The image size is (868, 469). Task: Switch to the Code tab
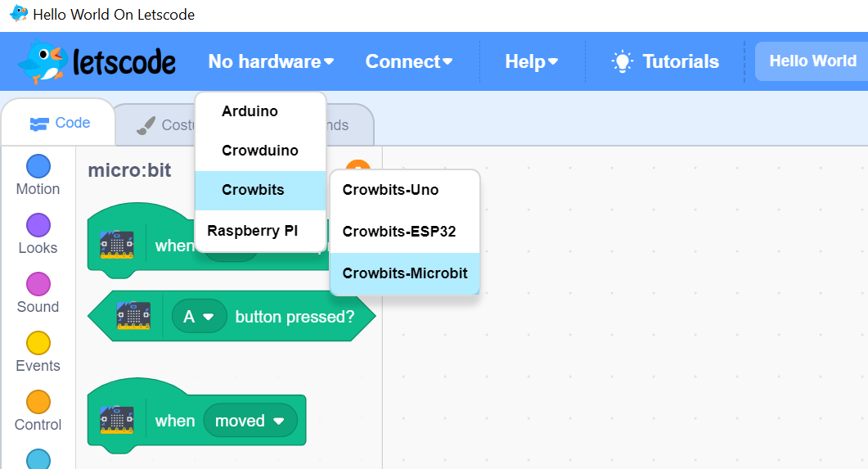(60, 123)
